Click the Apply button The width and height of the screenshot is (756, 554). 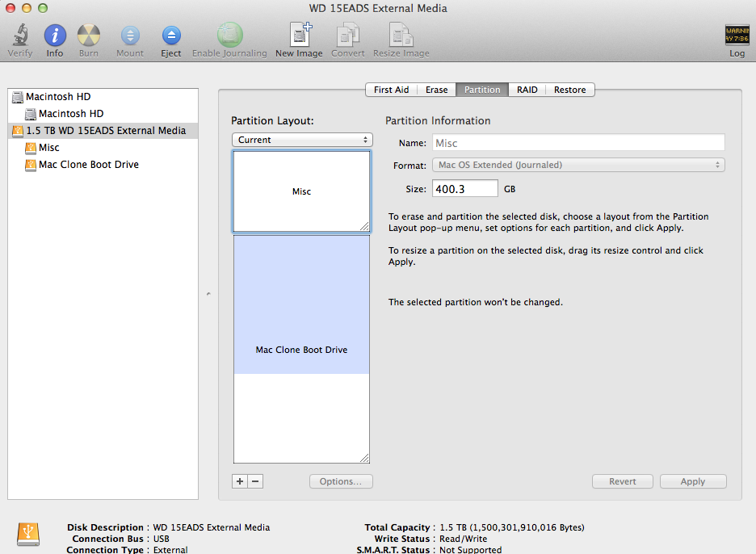tap(693, 481)
